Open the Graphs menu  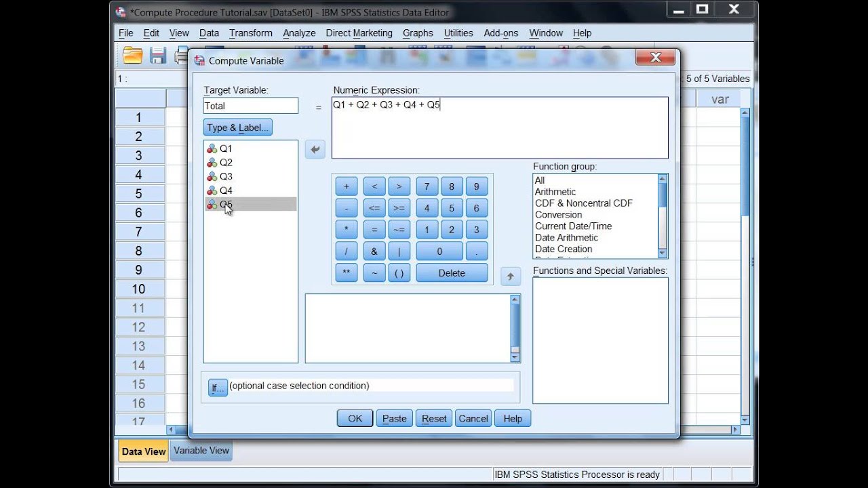click(x=418, y=33)
